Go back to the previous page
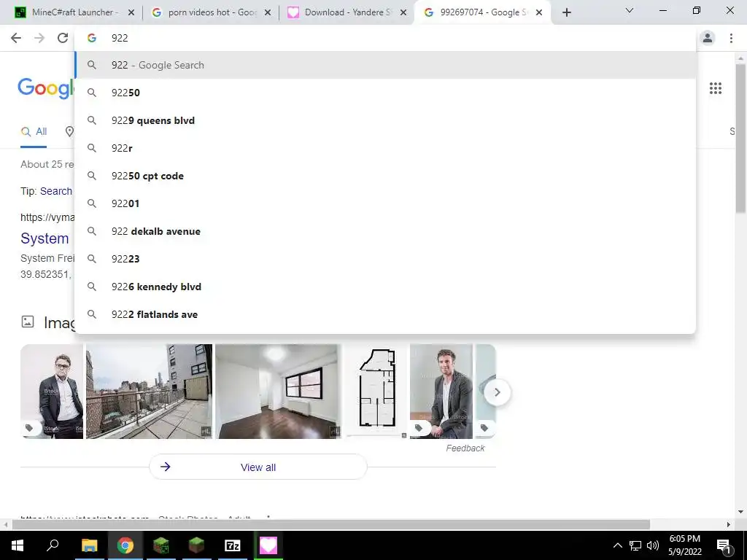The width and height of the screenshot is (747, 560). [16, 38]
